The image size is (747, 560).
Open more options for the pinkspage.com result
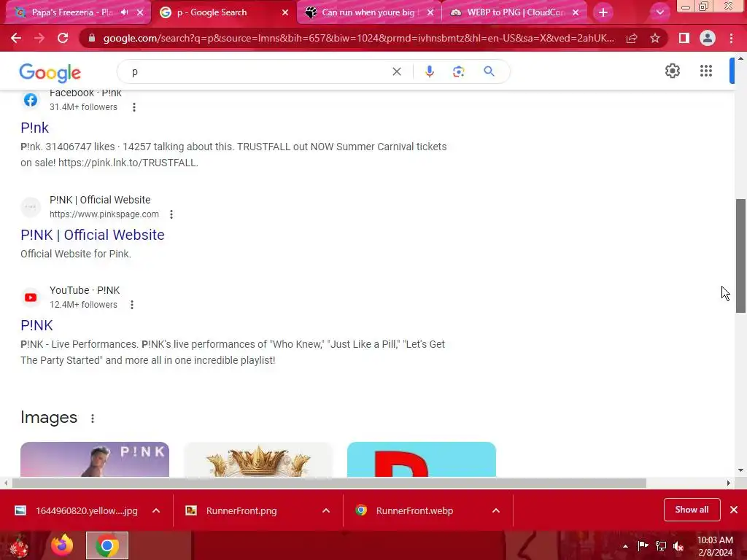tap(171, 214)
